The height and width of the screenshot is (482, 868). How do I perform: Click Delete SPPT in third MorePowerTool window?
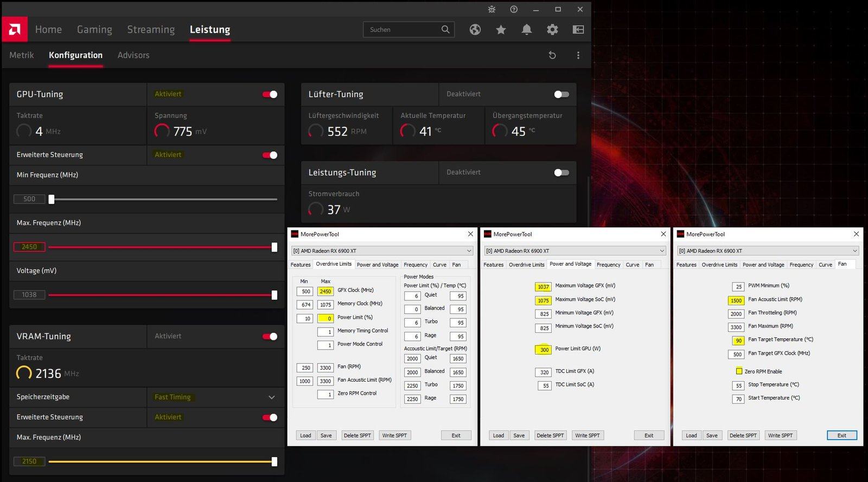(x=743, y=435)
